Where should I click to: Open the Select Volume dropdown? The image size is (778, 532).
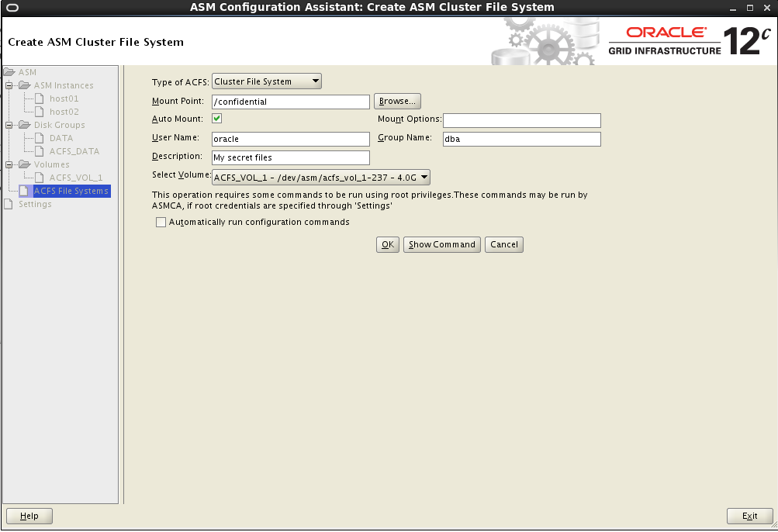(x=320, y=177)
